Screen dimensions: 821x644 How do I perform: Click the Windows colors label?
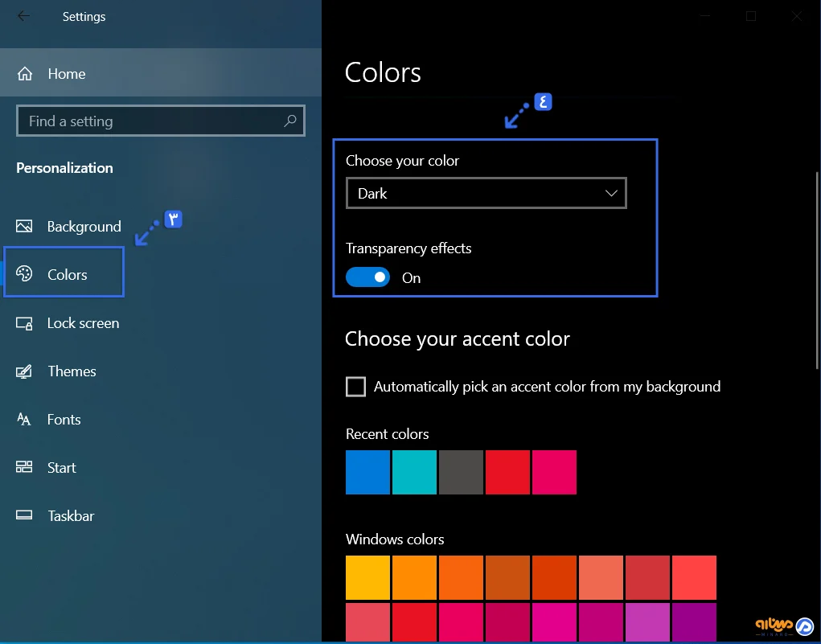coord(395,539)
